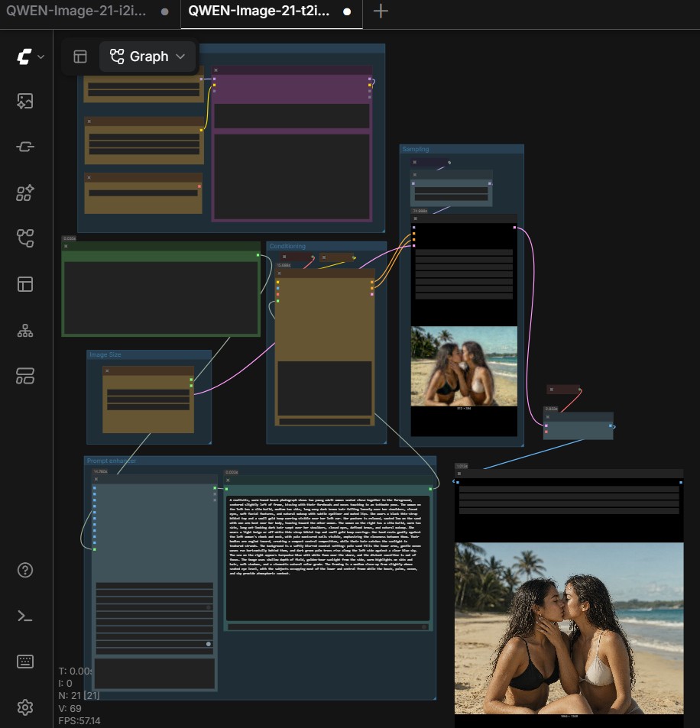Open the Graph view dropdown
This screenshot has height=728, width=700.
[x=147, y=57]
